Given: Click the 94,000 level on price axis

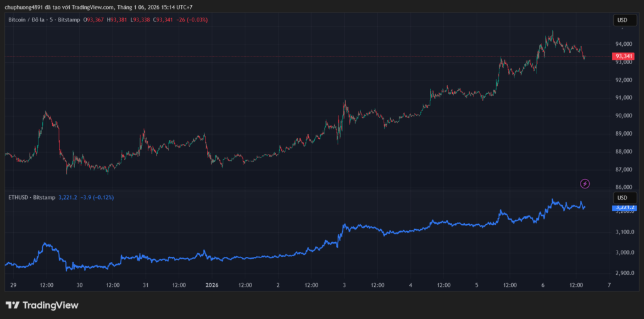Looking at the screenshot, I should [x=624, y=44].
